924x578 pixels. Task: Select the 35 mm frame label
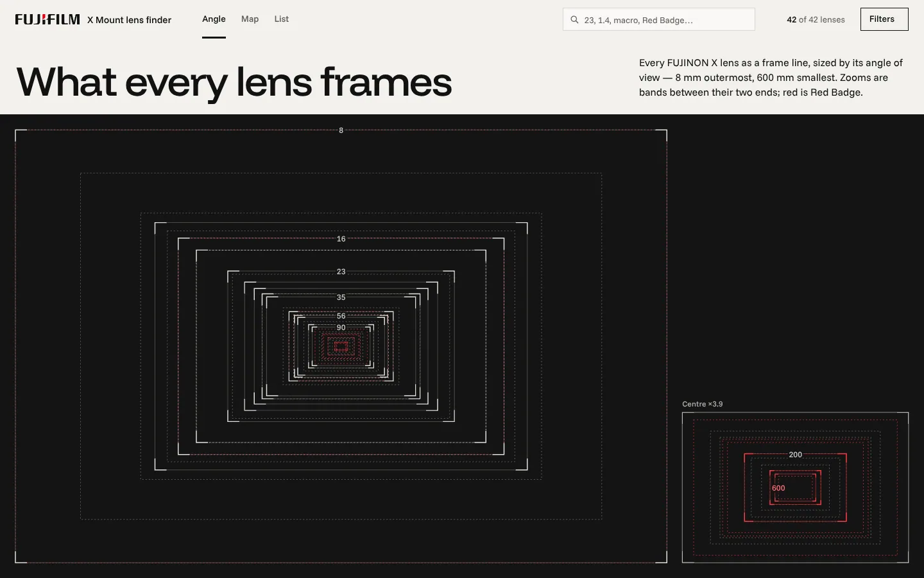pos(341,297)
